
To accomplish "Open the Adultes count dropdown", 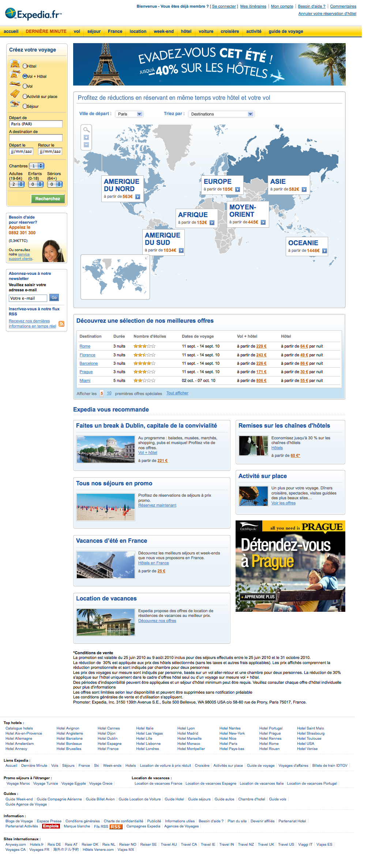I will [17, 184].
